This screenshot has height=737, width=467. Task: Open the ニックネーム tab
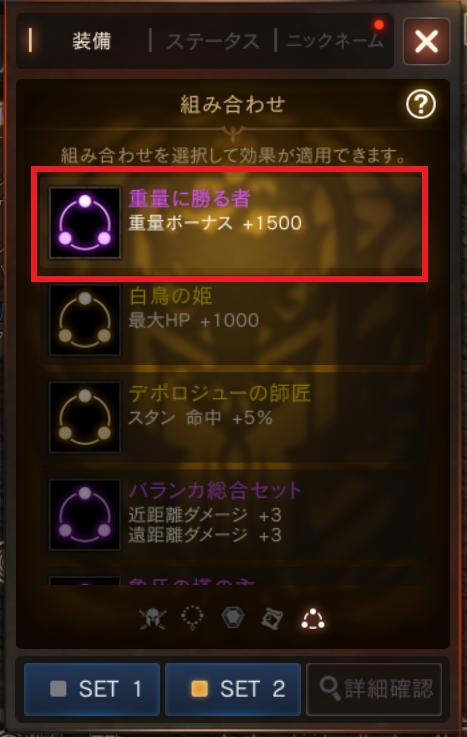pyautogui.click(x=335, y=41)
